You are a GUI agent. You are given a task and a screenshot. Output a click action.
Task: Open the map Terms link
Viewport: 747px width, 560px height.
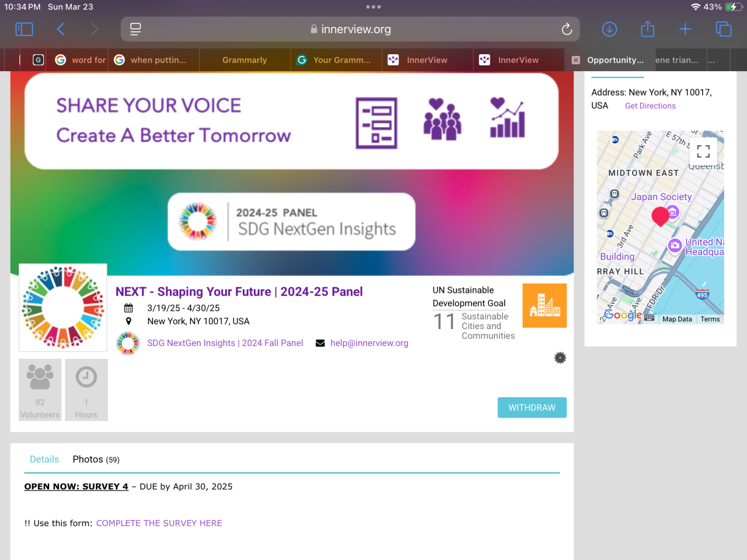tap(710, 319)
